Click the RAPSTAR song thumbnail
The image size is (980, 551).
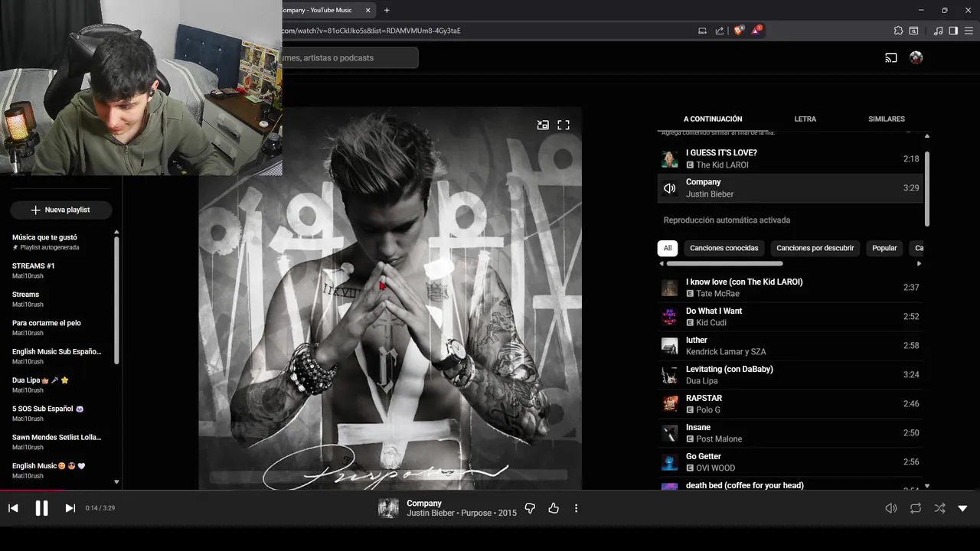[x=670, y=404]
